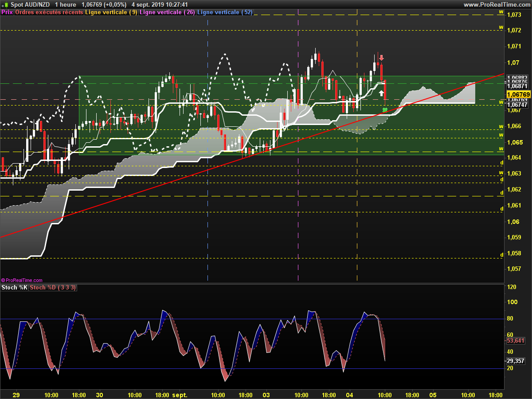Open 'Ordres exécutés récents' label settings
The height and width of the screenshot is (399, 532).
(x=49, y=12)
